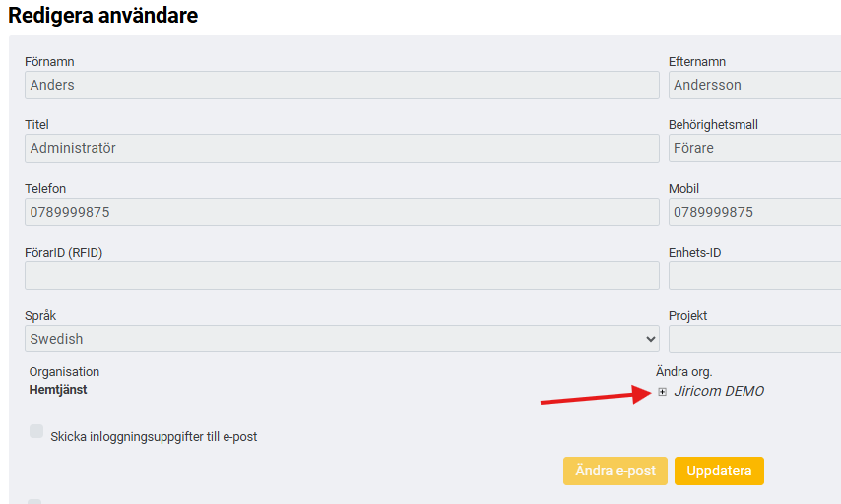Click into the Titel field with Administratör
The height and width of the screenshot is (504, 841).
342,149
